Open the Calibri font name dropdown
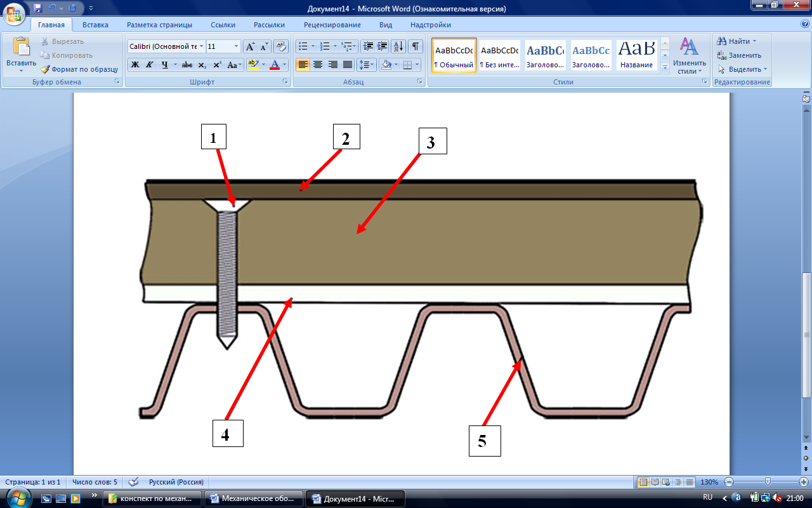 [x=201, y=46]
